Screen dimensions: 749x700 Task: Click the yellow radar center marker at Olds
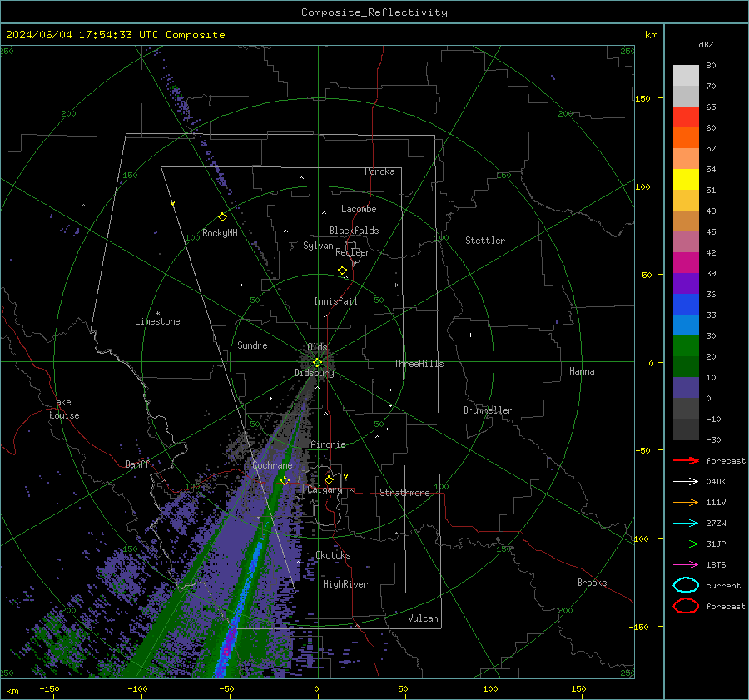317,362
